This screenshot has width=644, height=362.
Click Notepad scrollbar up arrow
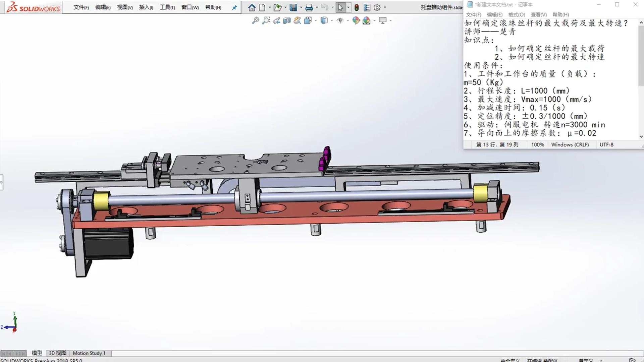tap(641, 22)
